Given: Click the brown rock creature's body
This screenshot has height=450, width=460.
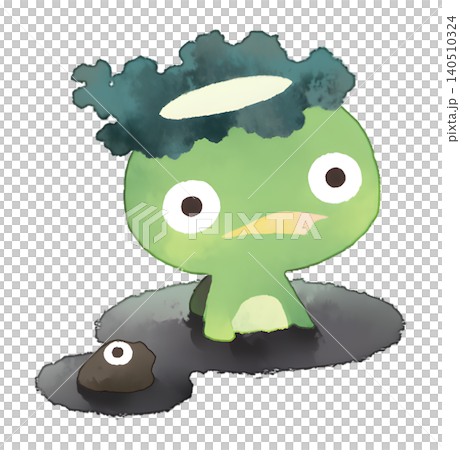Looking at the screenshot, I should point(116,368).
